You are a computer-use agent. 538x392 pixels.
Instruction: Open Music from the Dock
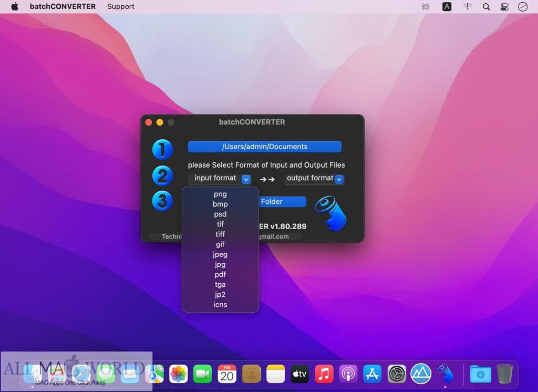tap(324, 374)
